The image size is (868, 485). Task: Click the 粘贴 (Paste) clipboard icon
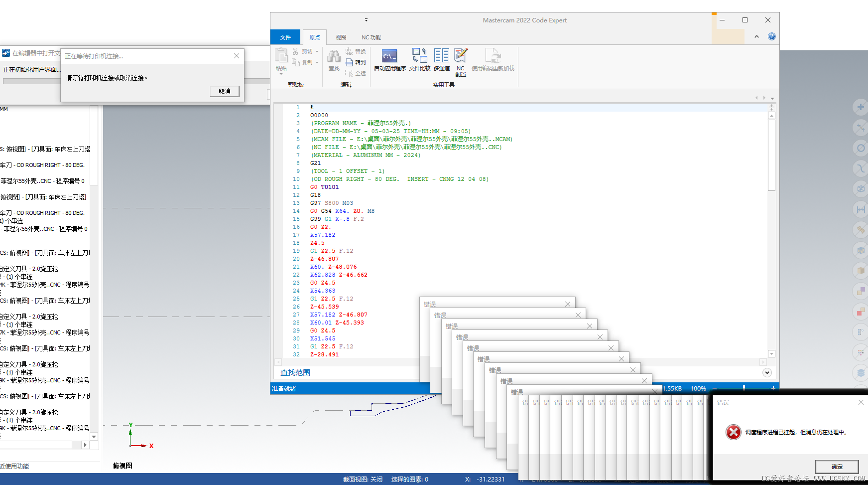281,55
